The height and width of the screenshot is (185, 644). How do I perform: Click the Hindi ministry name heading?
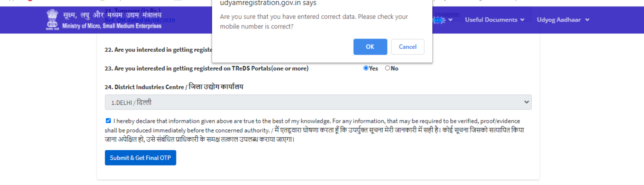112,16
